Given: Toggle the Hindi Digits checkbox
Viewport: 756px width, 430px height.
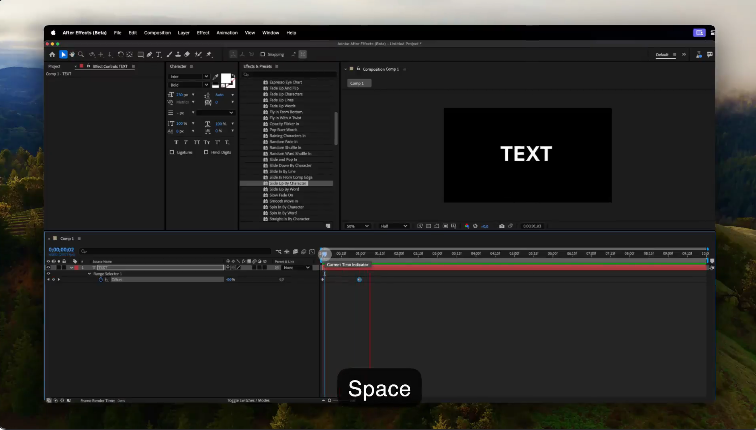Looking at the screenshot, I should (x=206, y=152).
